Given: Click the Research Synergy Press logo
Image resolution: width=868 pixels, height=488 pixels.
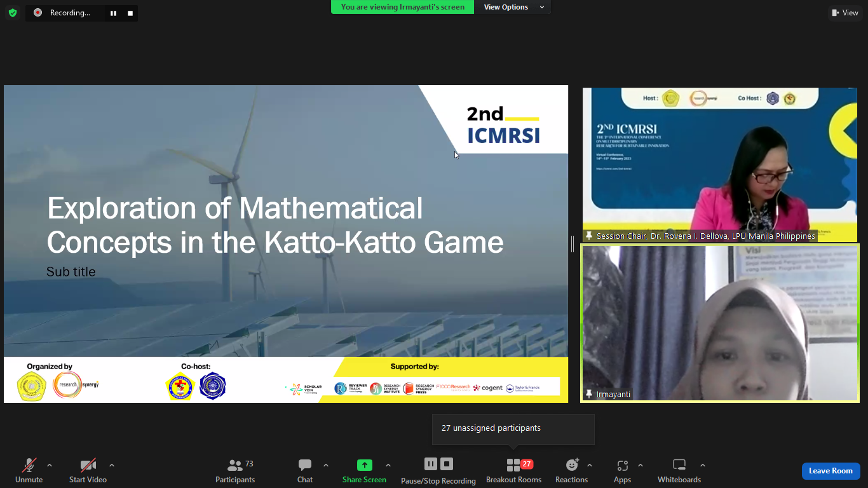Looking at the screenshot, I should pyautogui.click(x=419, y=388).
